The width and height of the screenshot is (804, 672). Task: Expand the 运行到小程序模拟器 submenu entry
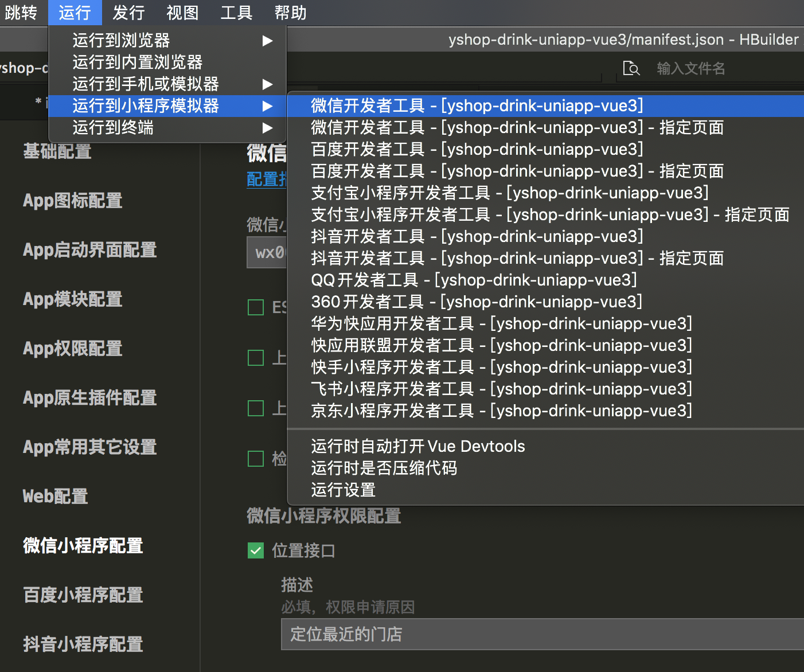click(x=167, y=106)
